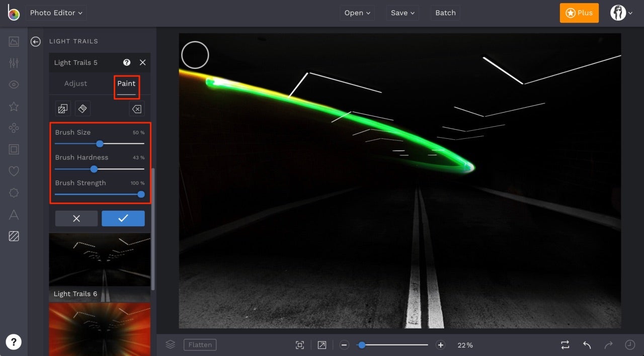Fit the image to the screen
This screenshot has width=644, height=356.
point(300,345)
